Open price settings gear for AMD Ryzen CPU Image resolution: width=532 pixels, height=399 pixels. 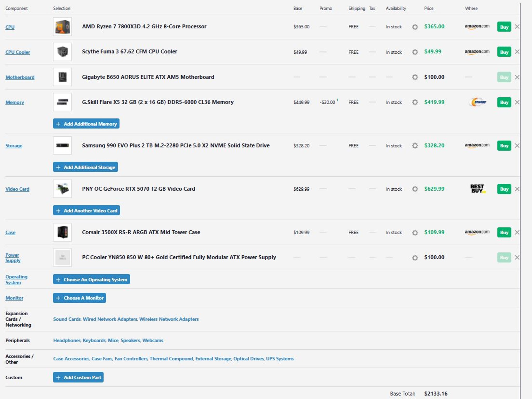pyautogui.click(x=415, y=27)
